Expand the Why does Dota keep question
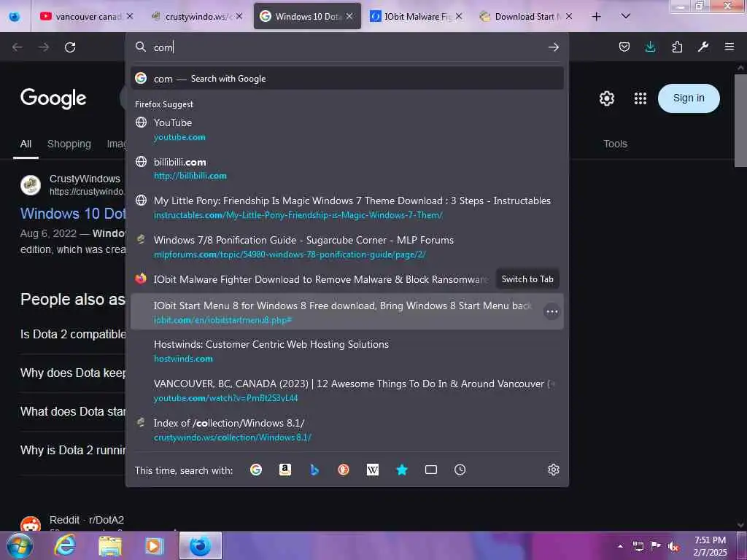This screenshot has width=747, height=560. [x=72, y=373]
